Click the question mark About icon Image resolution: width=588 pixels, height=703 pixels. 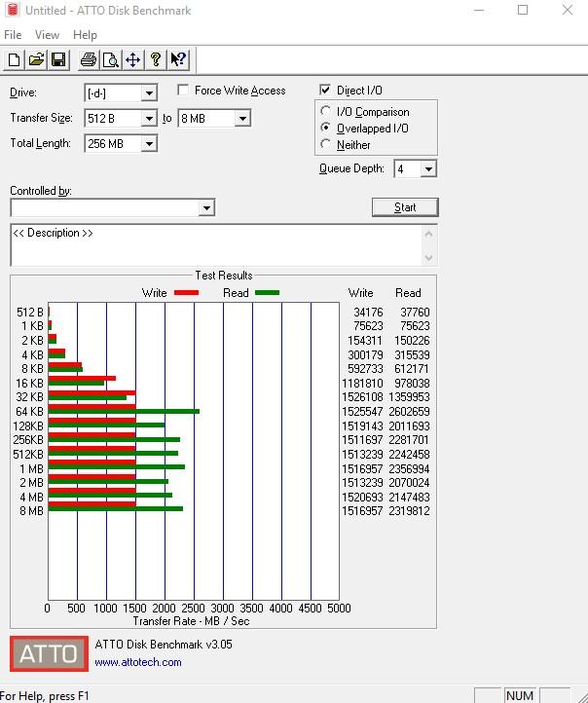coord(156,59)
